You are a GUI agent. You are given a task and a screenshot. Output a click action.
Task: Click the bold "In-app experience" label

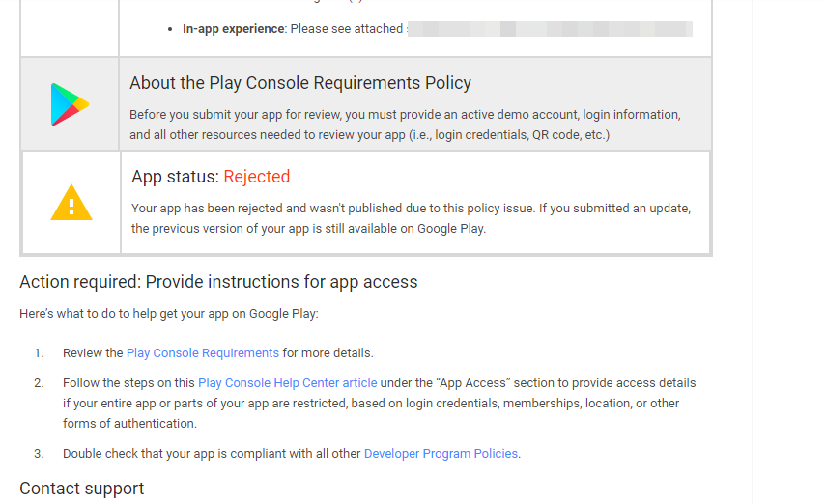(234, 28)
